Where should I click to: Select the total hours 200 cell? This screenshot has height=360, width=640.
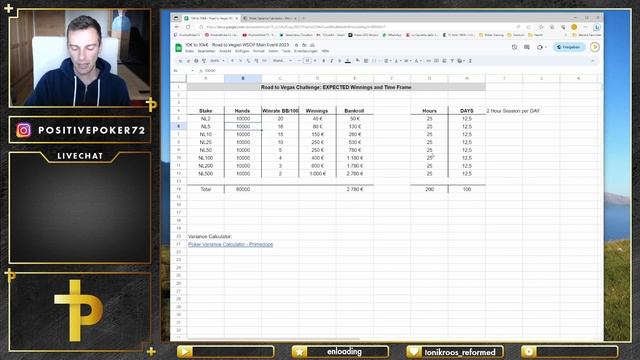pos(429,189)
